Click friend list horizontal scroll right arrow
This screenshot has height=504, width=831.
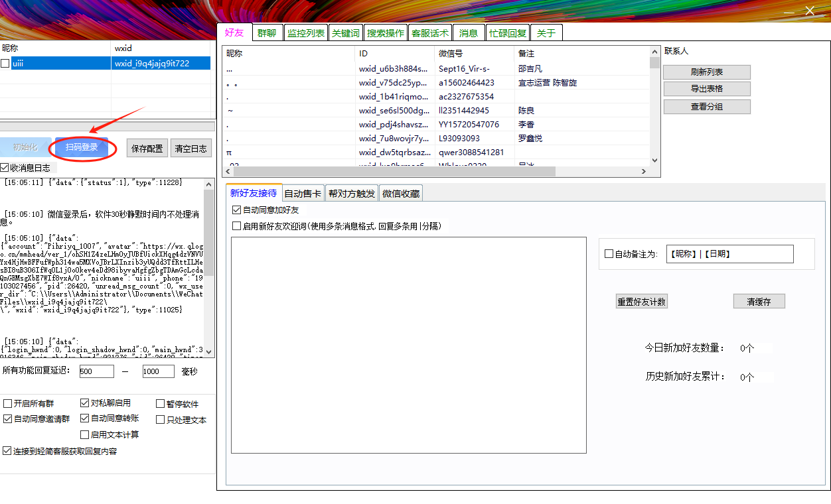point(643,171)
